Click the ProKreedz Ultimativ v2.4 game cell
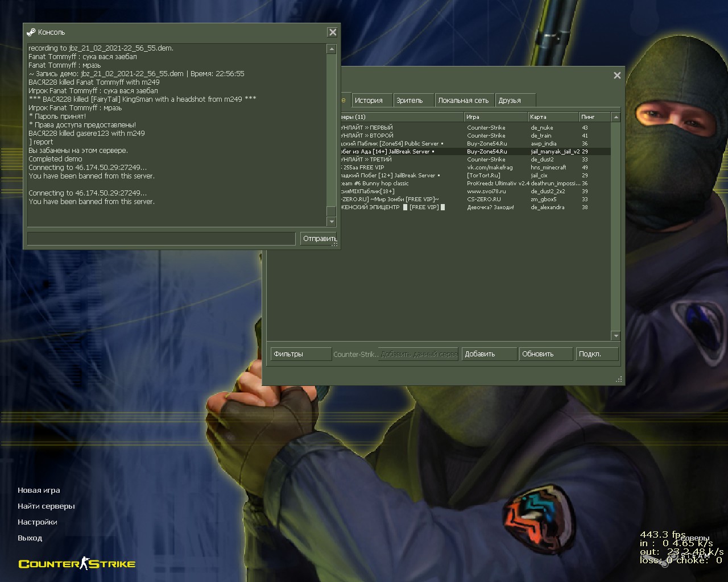728x582 pixels. pyautogui.click(x=498, y=184)
